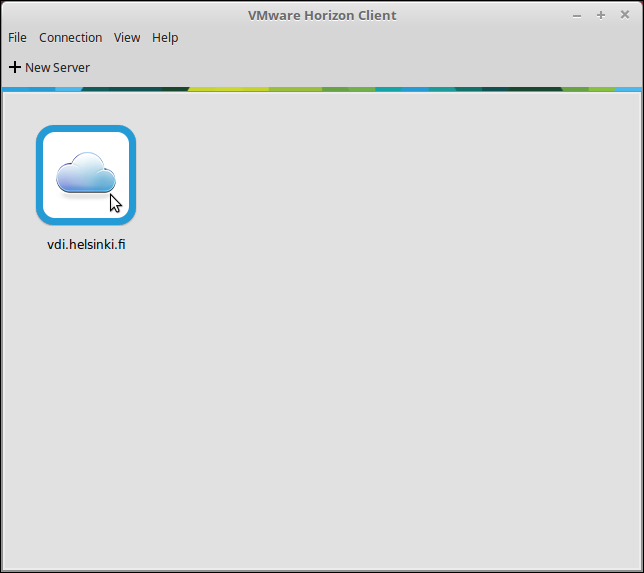This screenshot has height=573, width=644.
Task: Maximize the VMware Horizon Client window
Action: tap(600, 15)
